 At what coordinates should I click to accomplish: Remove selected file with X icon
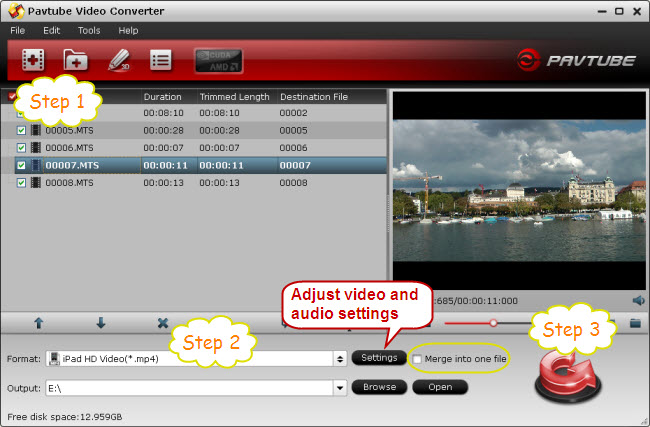(163, 323)
